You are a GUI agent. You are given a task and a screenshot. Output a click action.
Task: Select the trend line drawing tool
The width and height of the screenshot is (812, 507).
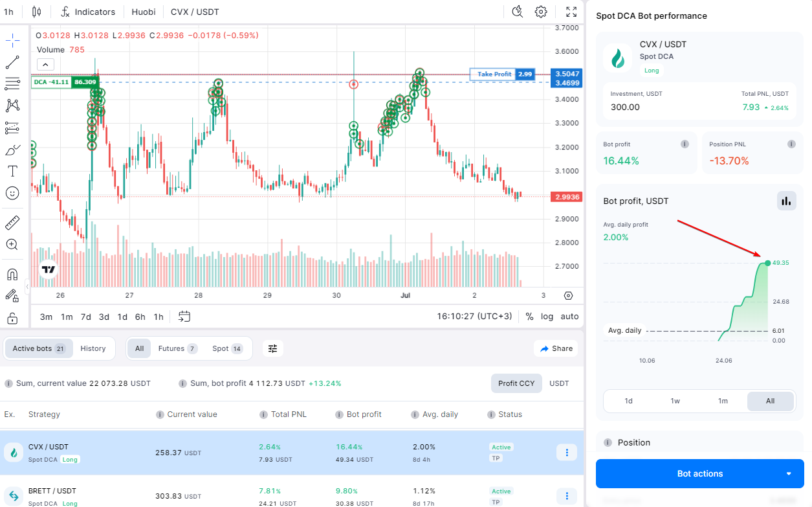(x=12, y=62)
